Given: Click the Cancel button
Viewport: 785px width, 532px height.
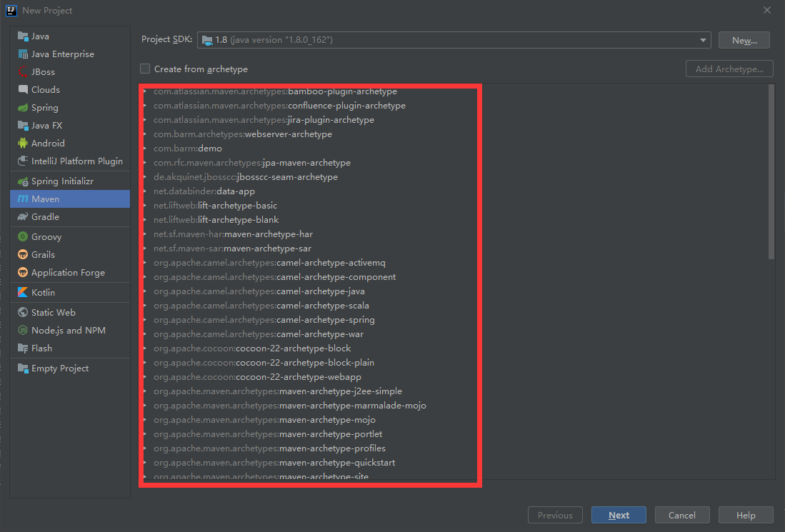Looking at the screenshot, I should pyautogui.click(x=682, y=515).
